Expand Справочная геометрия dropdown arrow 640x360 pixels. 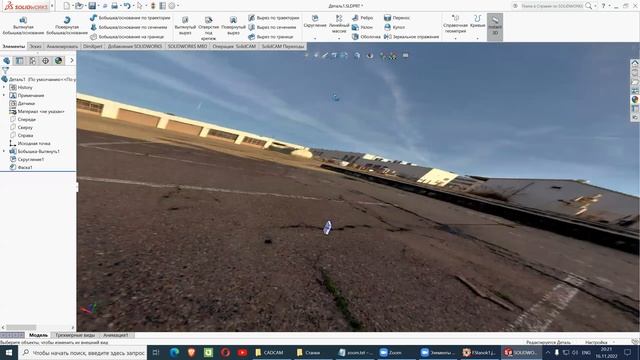pyautogui.click(x=455, y=39)
